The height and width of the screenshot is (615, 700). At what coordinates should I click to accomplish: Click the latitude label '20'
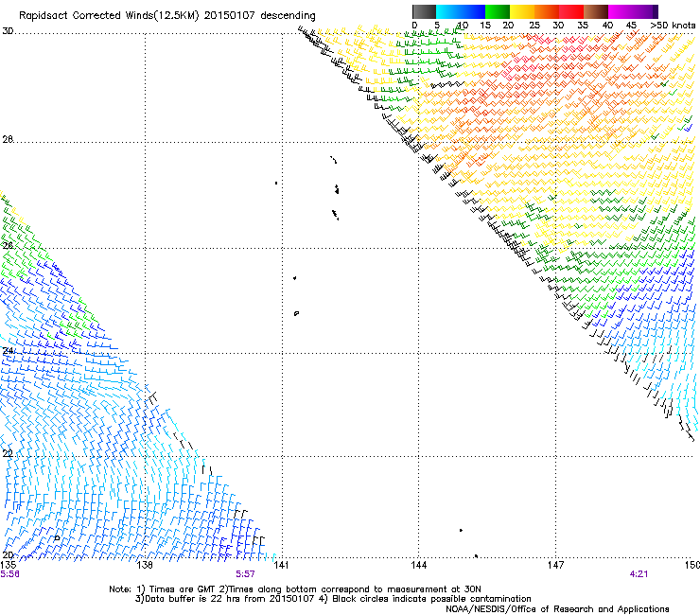pyautogui.click(x=8, y=555)
